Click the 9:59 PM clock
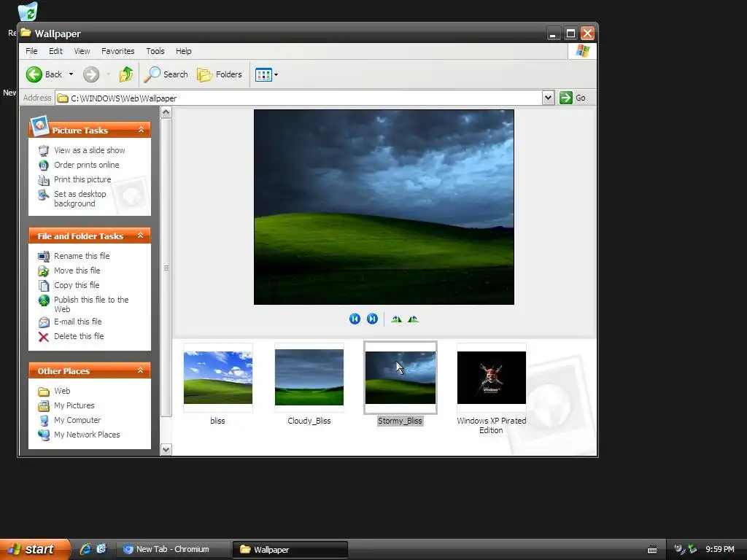The width and height of the screenshot is (747, 560). (x=720, y=550)
